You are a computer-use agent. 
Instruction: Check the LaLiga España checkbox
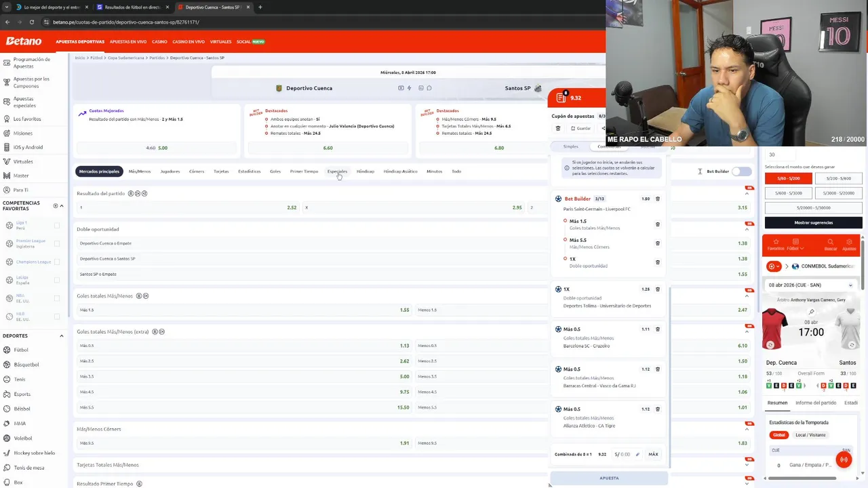click(x=57, y=280)
